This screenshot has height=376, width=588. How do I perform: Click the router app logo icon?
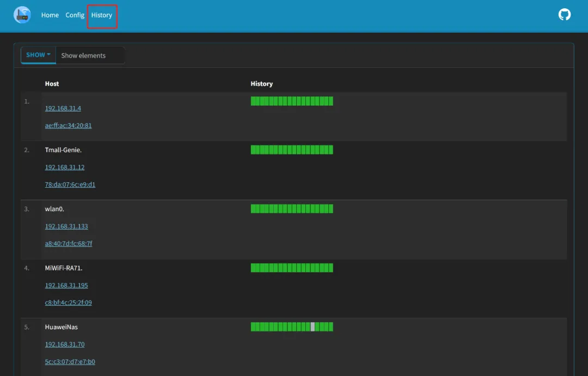(x=22, y=15)
